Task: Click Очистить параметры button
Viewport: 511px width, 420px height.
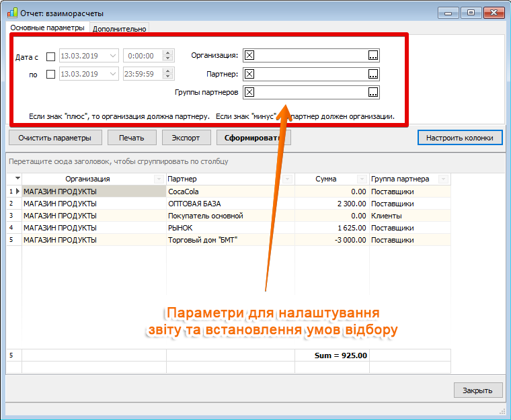Action: 55,138
